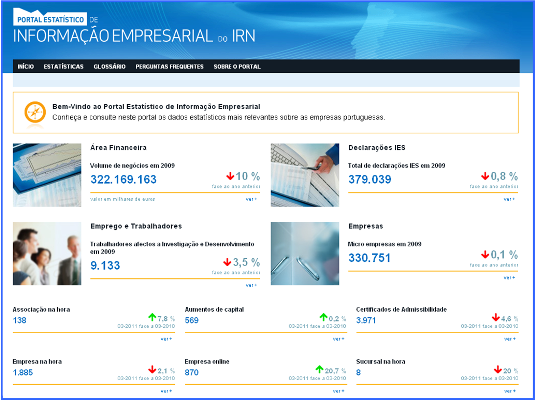The image size is (535, 400).
Task: Click red arrow beside 3,5 %
Action: click(227, 262)
